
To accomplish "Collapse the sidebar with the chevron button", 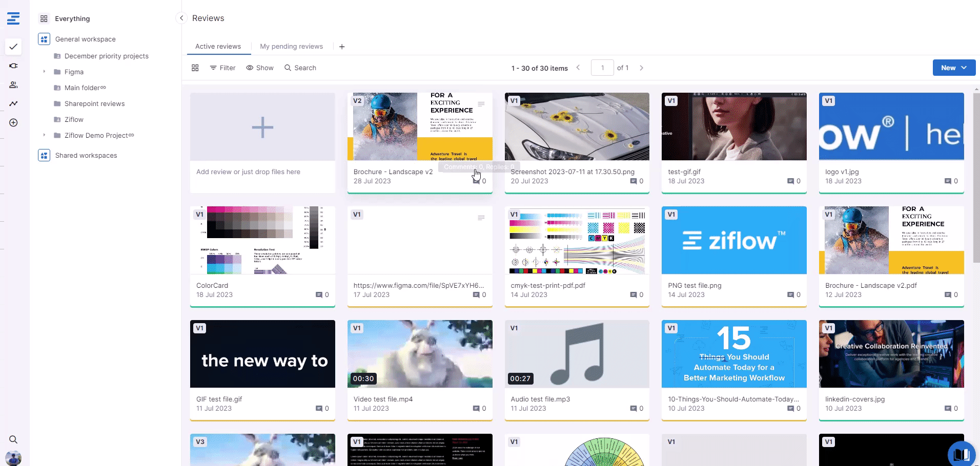I will pyautogui.click(x=181, y=18).
